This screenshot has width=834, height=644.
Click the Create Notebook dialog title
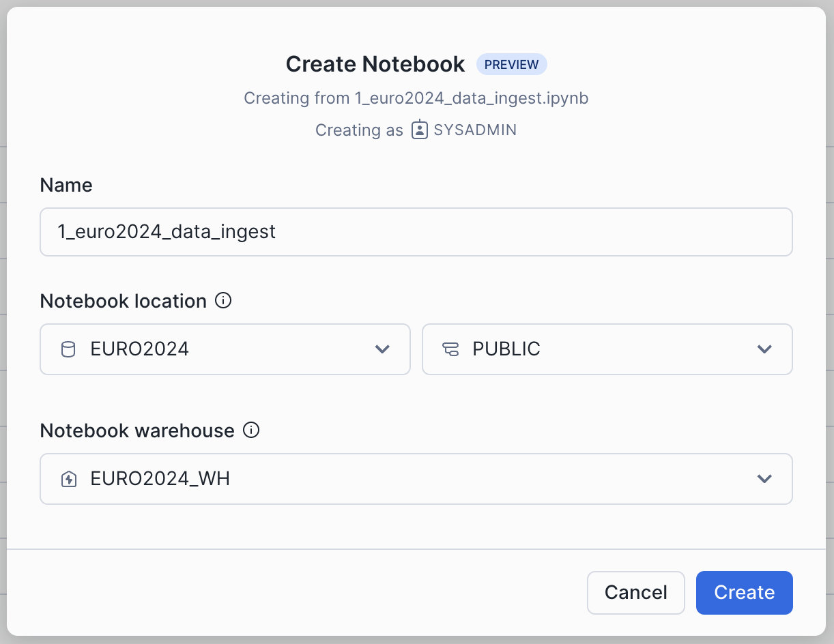(x=375, y=65)
